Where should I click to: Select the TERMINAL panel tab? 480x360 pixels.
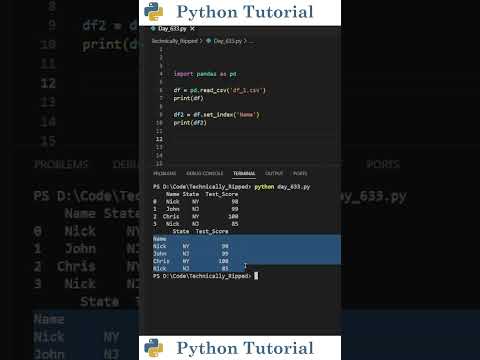(x=244, y=173)
